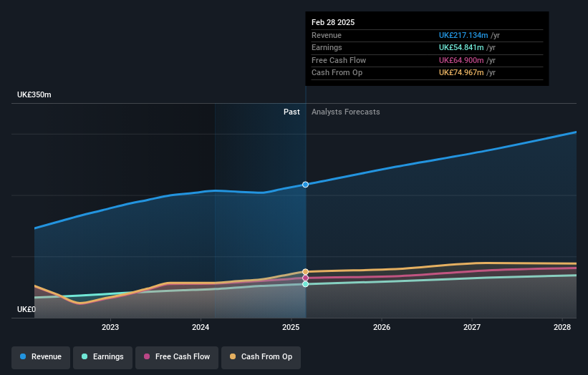
Task: Click the 2023 x-axis label
Action: click(110, 328)
